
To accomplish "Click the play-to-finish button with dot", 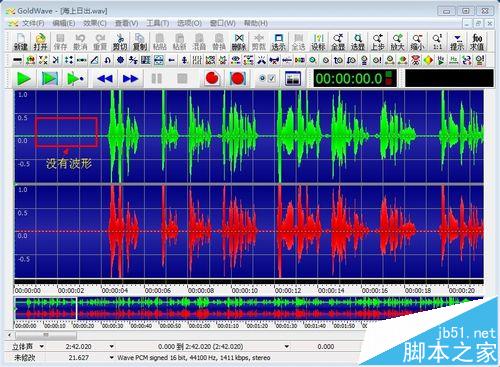I will coord(76,79).
